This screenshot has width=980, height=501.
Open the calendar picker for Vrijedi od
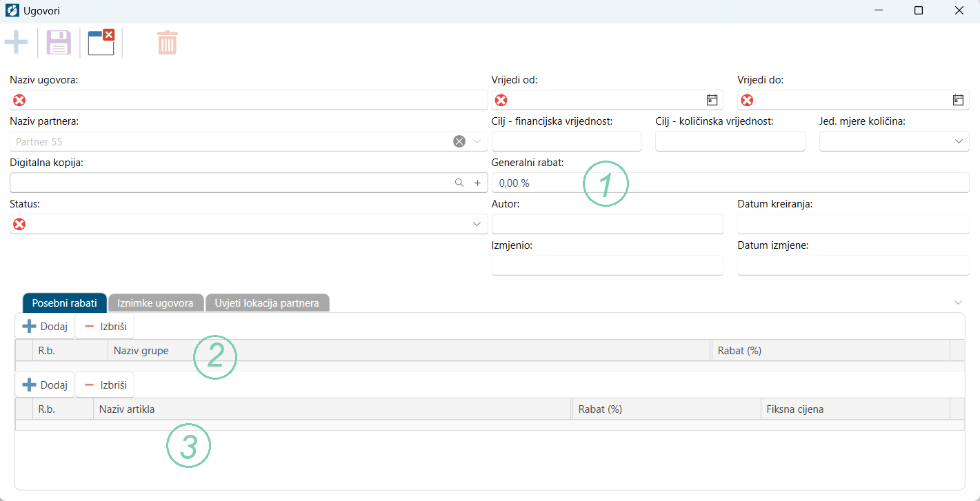712,100
